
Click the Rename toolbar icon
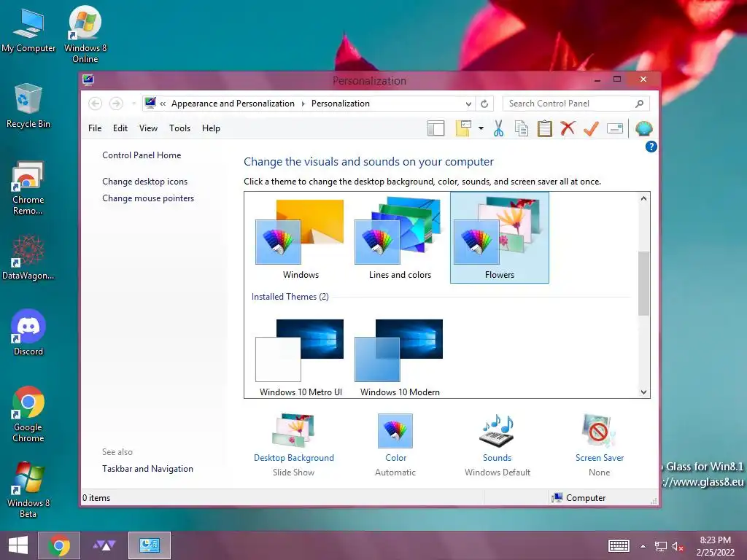615,128
